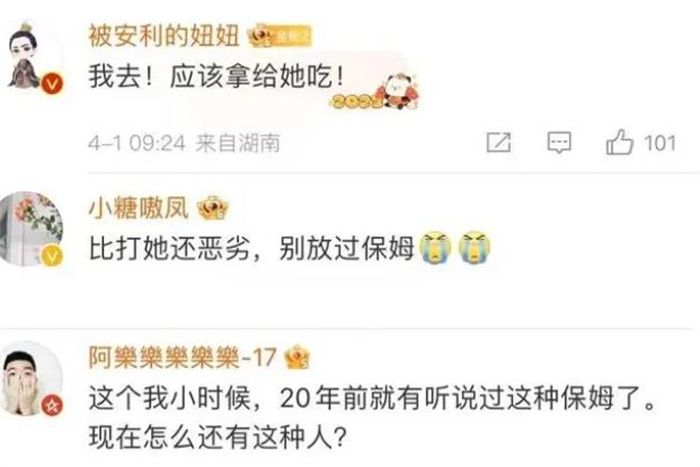Tap the 2023 panda sticker decoration

(x=375, y=92)
